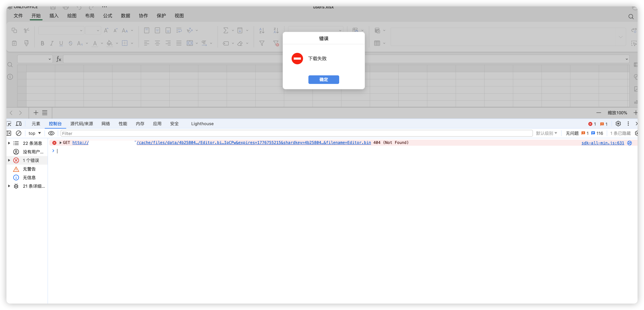Click the bold formatting icon

point(42,43)
